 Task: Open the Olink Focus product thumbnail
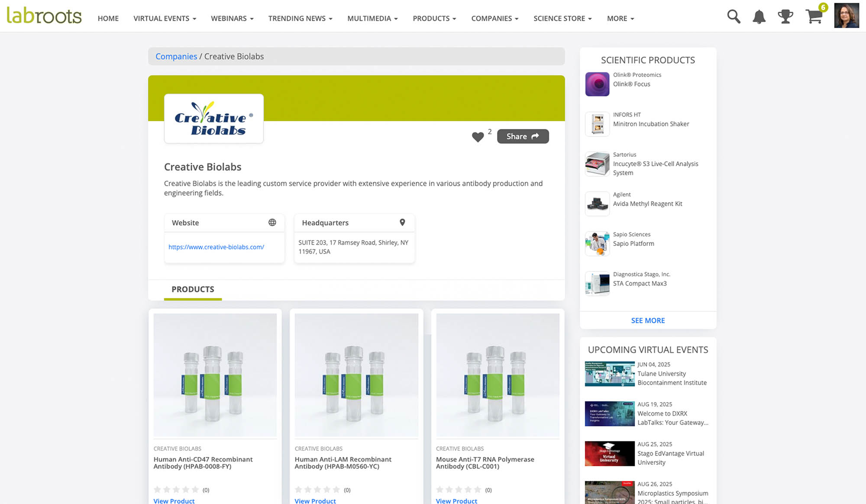(x=597, y=84)
